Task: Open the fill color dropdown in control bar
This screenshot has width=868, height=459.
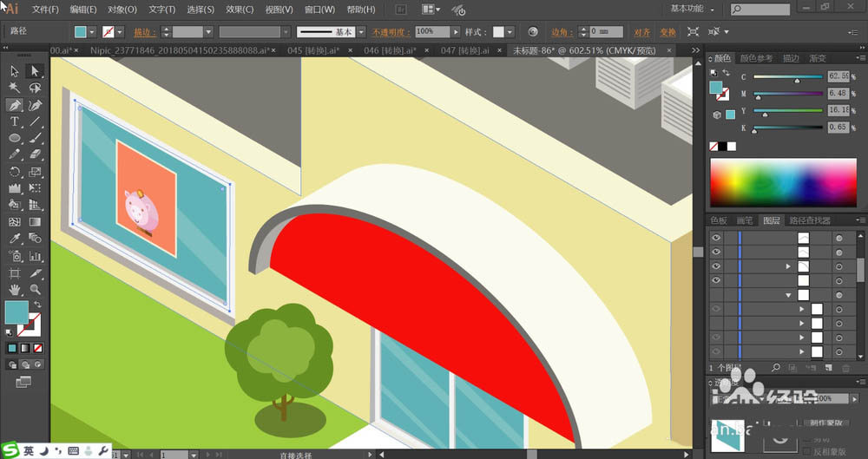Action: (92, 32)
